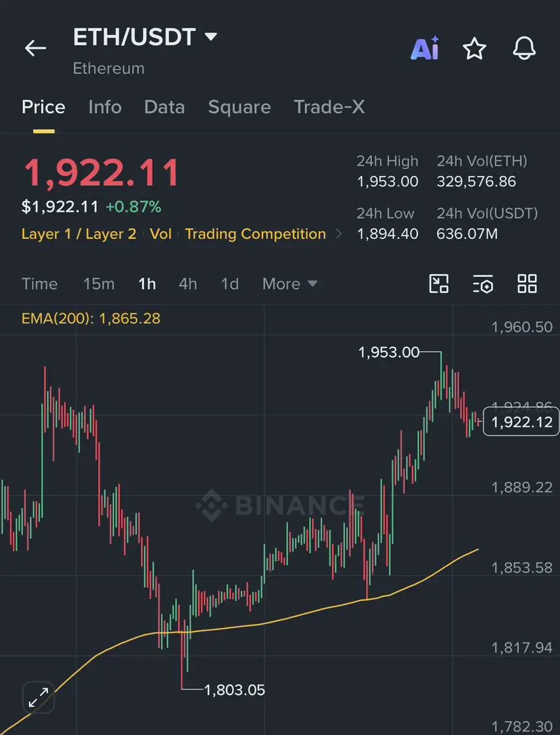Expand the More intervals dropdown

289,284
